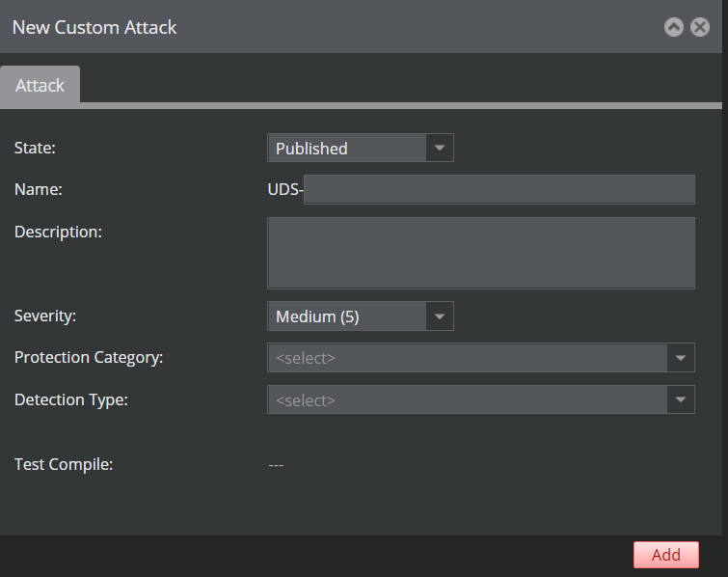Click inside the Description text area
Image resolution: width=728 pixels, height=577 pixels.
pos(481,253)
